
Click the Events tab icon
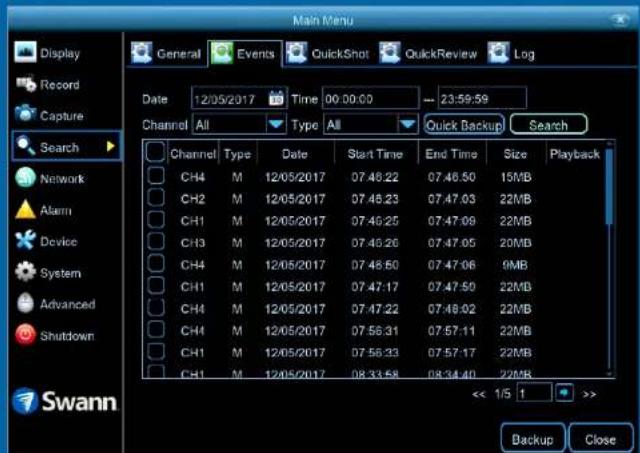pyautogui.click(x=222, y=53)
